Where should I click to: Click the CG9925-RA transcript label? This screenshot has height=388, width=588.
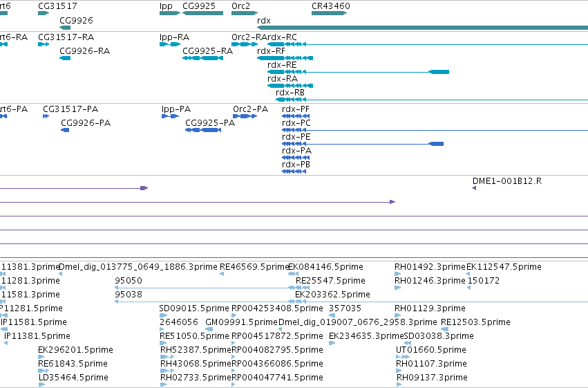(x=207, y=51)
